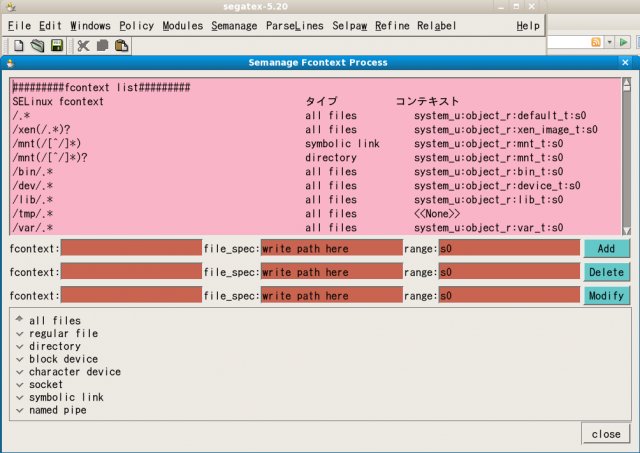Click the Modify button
The height and width of the screenshot is (453, 640).
(606, 296)
